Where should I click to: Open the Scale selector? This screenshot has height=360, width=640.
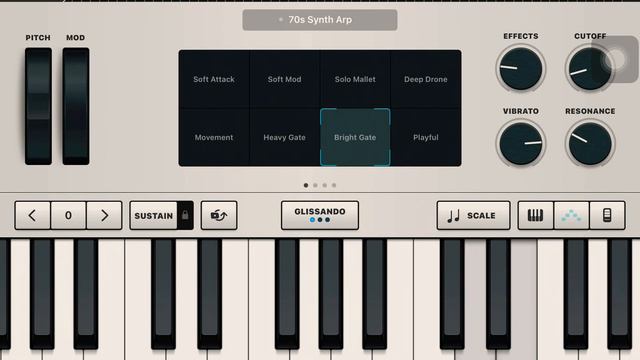[473, 215]
